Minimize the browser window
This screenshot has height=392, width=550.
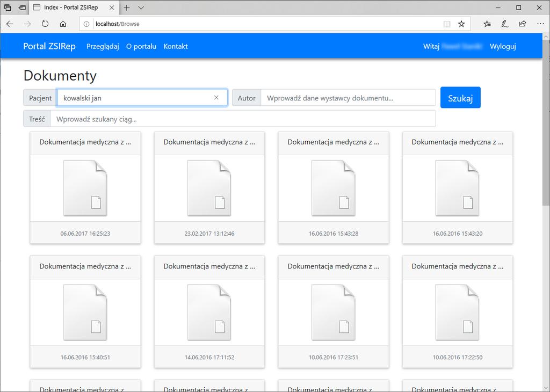click(498, 8)
